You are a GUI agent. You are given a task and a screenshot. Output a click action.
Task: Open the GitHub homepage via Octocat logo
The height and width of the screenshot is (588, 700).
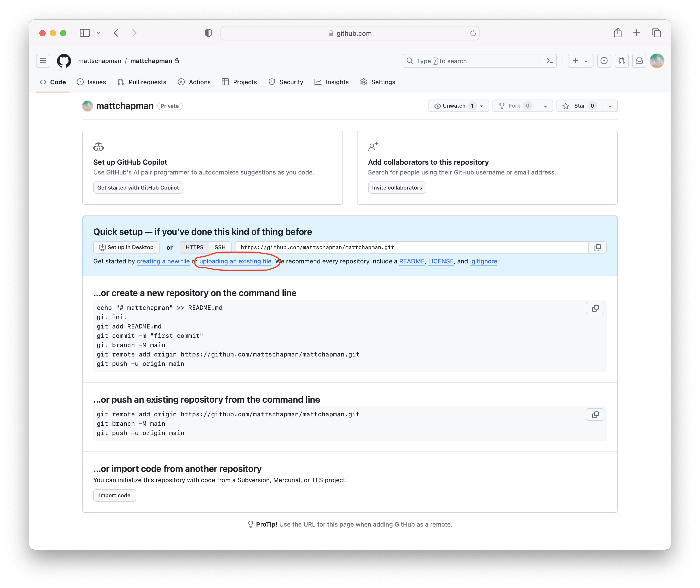point(64,61)
